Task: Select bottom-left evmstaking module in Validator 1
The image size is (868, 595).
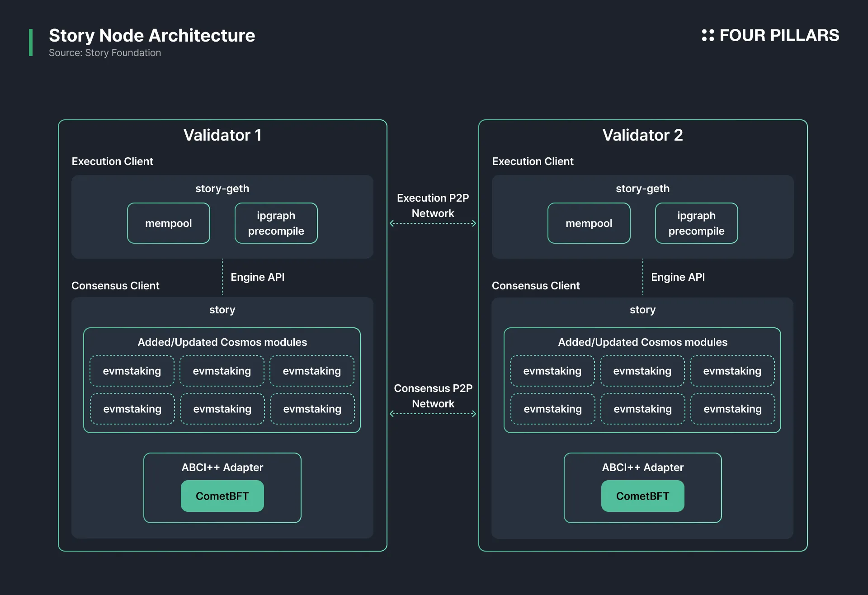Action: click(x=132, y=409)
